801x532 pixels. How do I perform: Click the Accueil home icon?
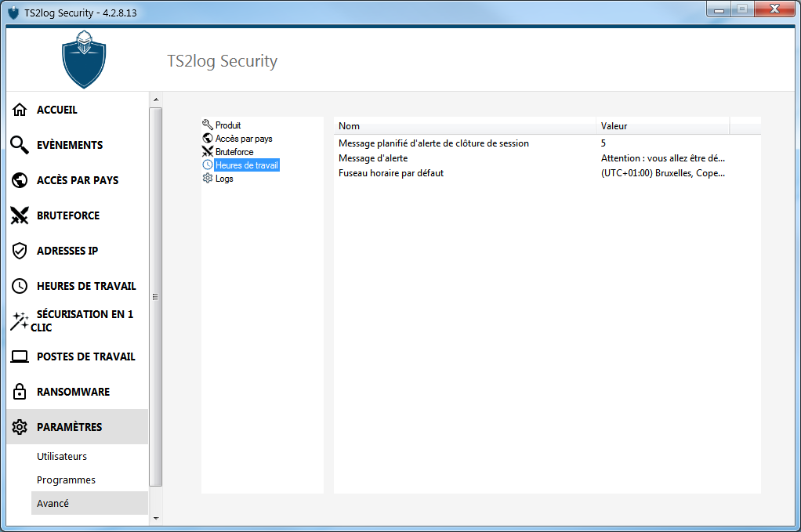pos(20,110)
